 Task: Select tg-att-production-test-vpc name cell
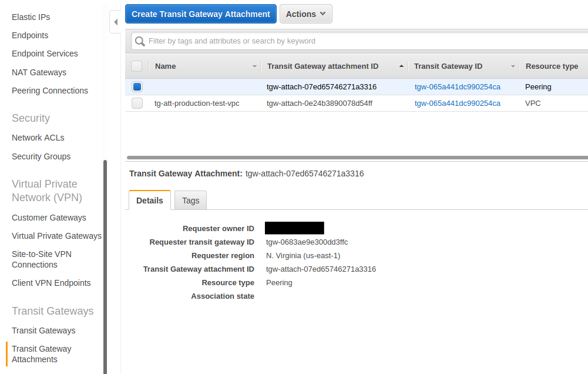[197, 103]
